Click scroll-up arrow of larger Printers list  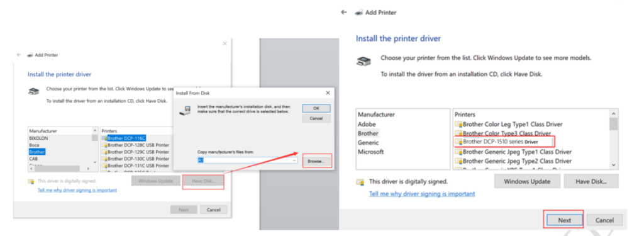click(614, 113)
